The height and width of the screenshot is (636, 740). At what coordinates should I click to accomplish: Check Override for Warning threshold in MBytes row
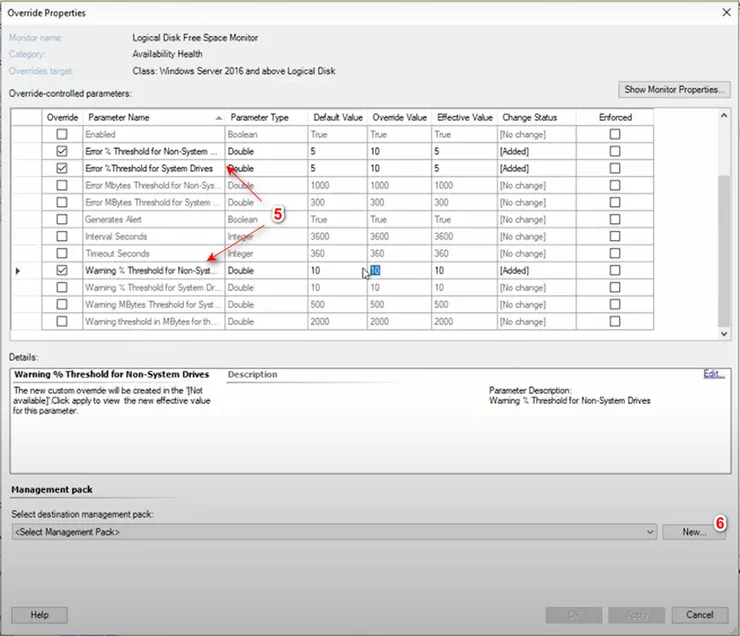[x=62, y=321]
